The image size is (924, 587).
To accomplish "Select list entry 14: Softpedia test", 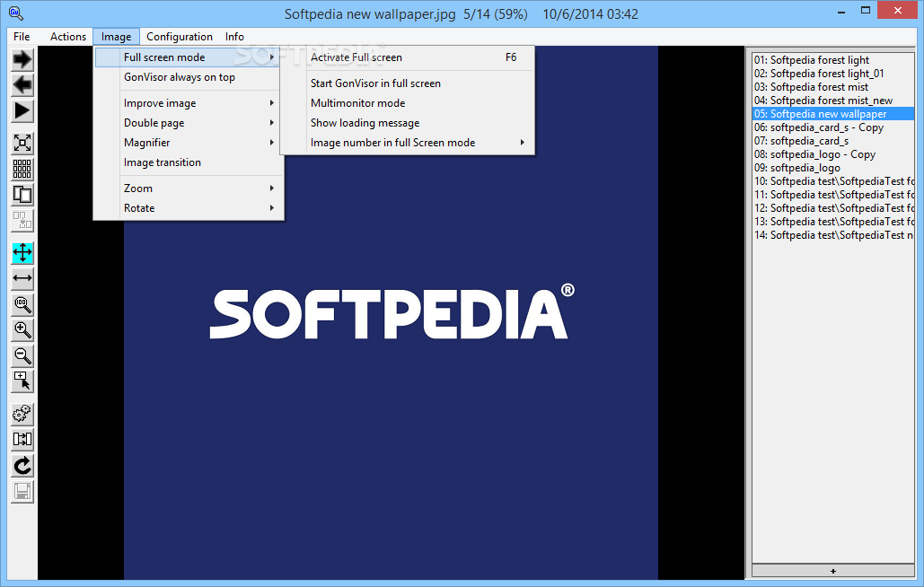I will click(x=833, y=235).
